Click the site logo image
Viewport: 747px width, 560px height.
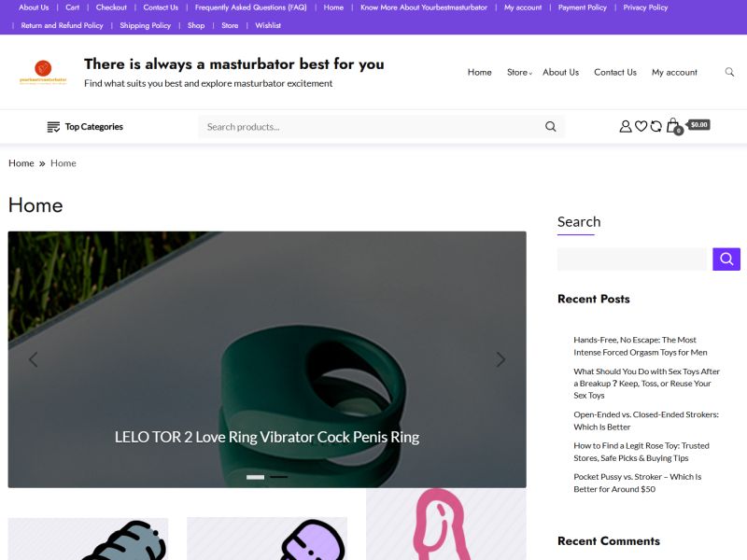tap(43, 72)
